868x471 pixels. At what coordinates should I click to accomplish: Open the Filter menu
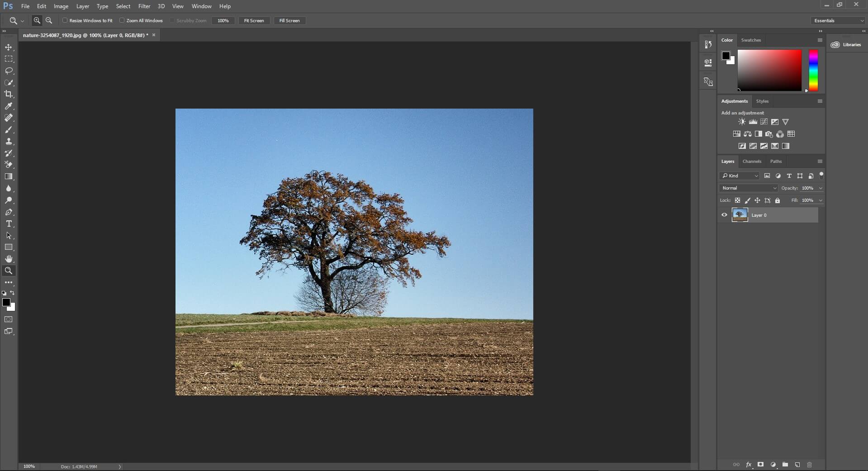144,6
